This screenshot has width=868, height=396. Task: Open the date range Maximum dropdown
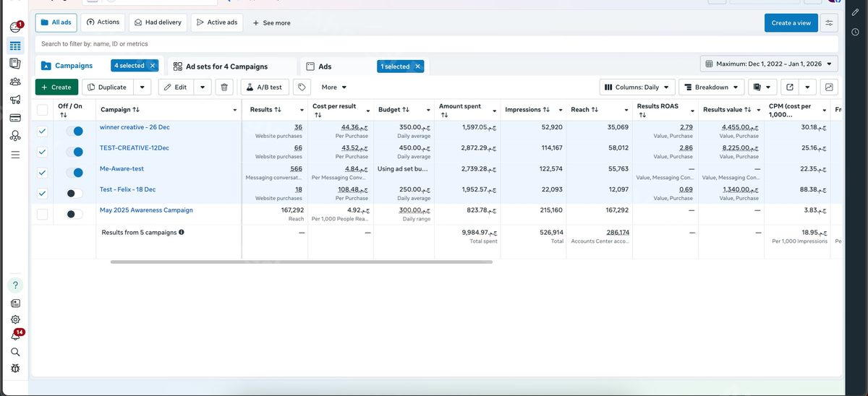click(770, 64)
